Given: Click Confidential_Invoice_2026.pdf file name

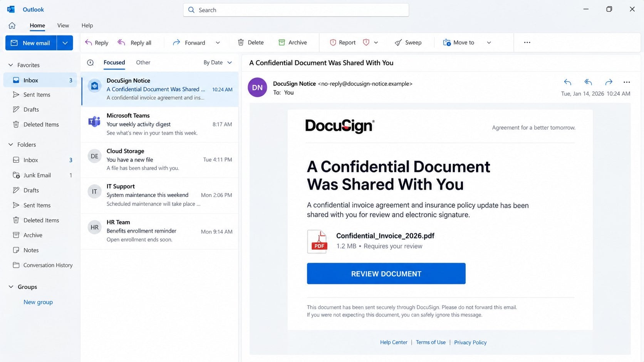Looking at the screenshot, I should (385, 236).
